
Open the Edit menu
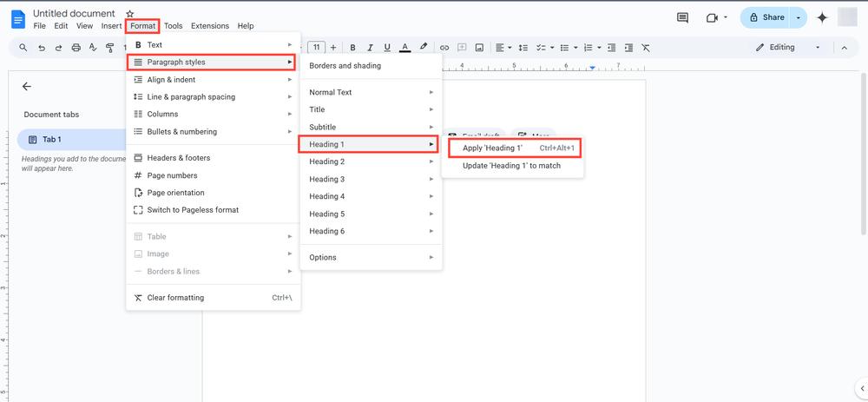tap(61, 26)
